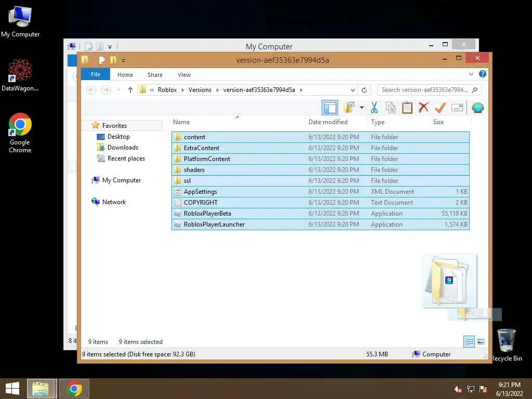This screenshot has width=532, height=399.
Task: Open the Help question mark icon
Action: tap(483, 74)
